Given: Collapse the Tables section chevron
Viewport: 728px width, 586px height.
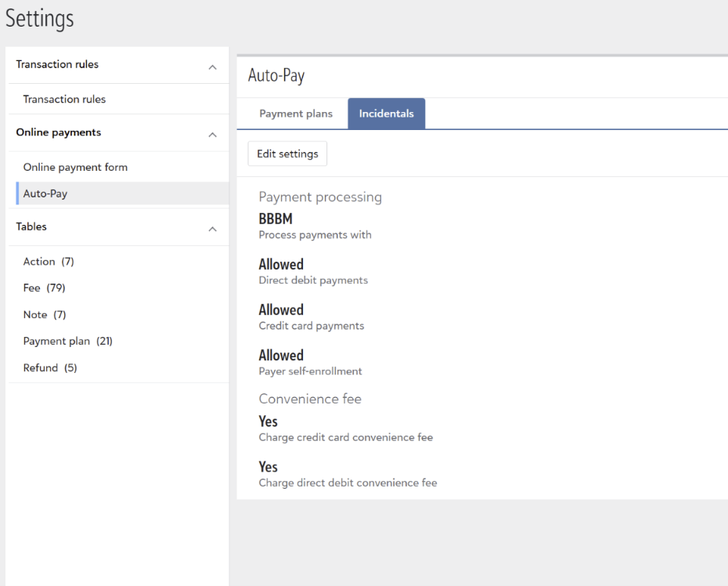Looking at the screenshot, I should pyautogui.click(x=212, y=230).
